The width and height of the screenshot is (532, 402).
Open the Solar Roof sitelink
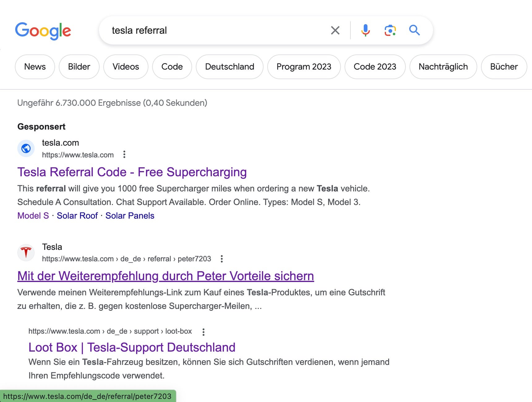point(77,216)
